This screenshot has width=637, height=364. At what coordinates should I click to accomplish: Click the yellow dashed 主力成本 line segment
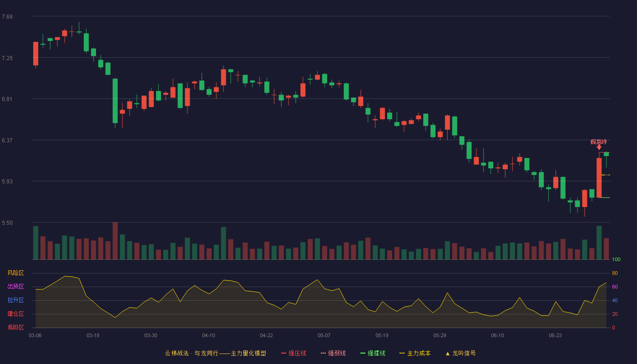click(x=606, y=175)
